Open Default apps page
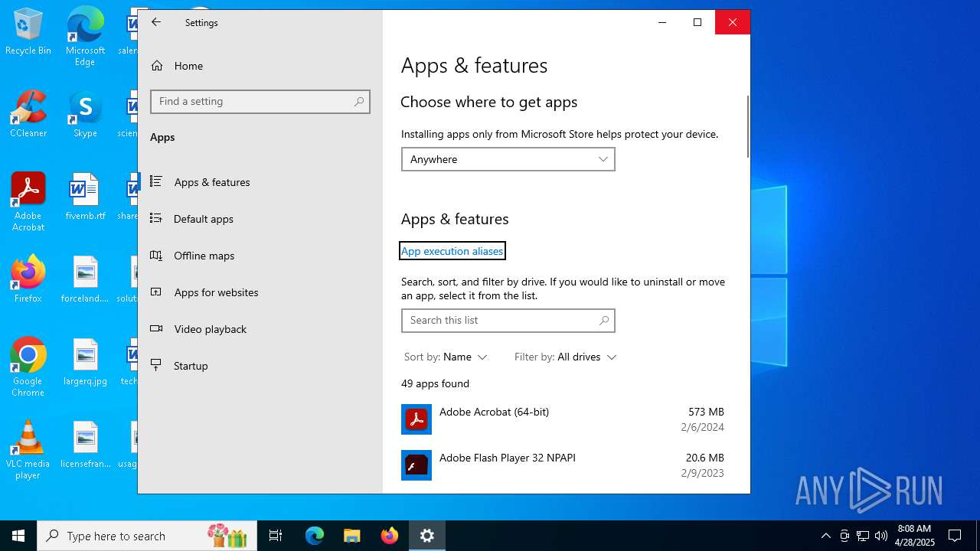This screenshot has height=551, width=980. [x=260, y=219]
